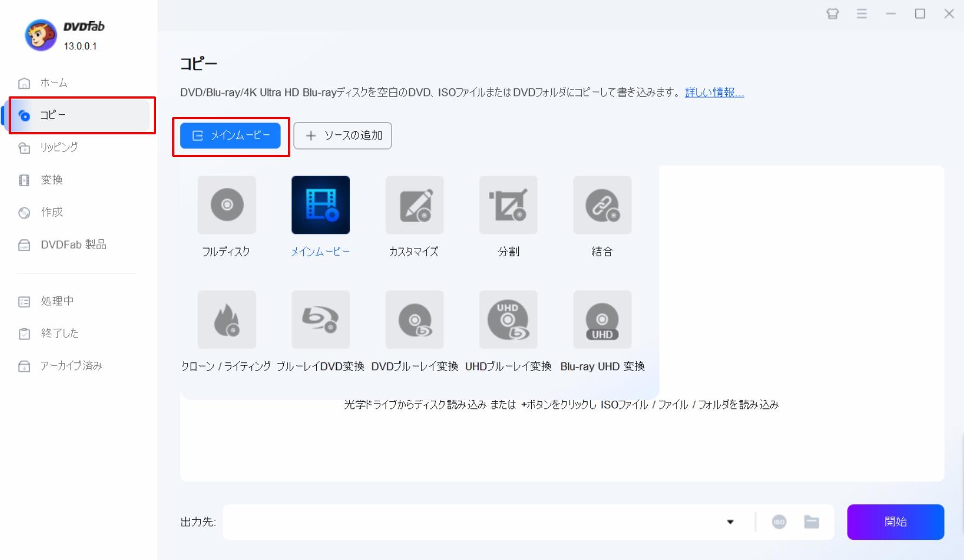Viewport: 964px width, 560px height.
Task: Click the blue メインムービー mode button
Action: click(230, 135)
